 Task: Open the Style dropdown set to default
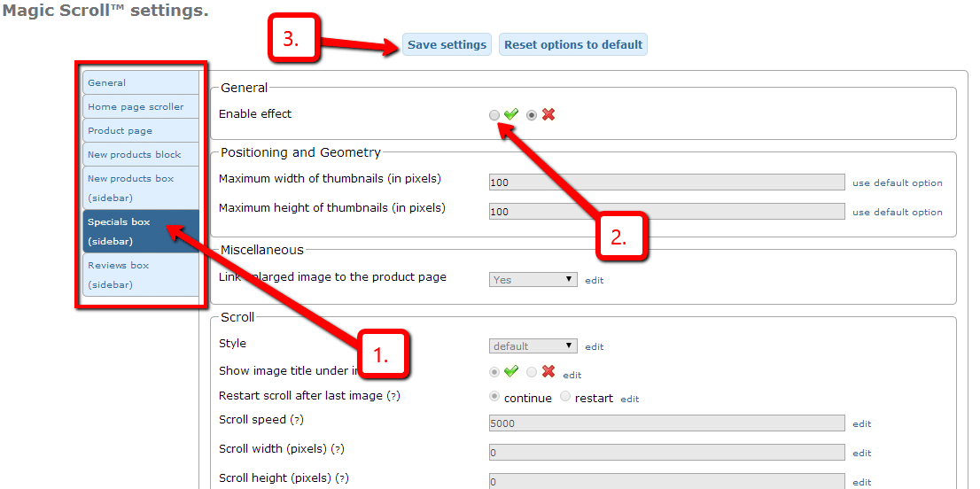[533, 346]
